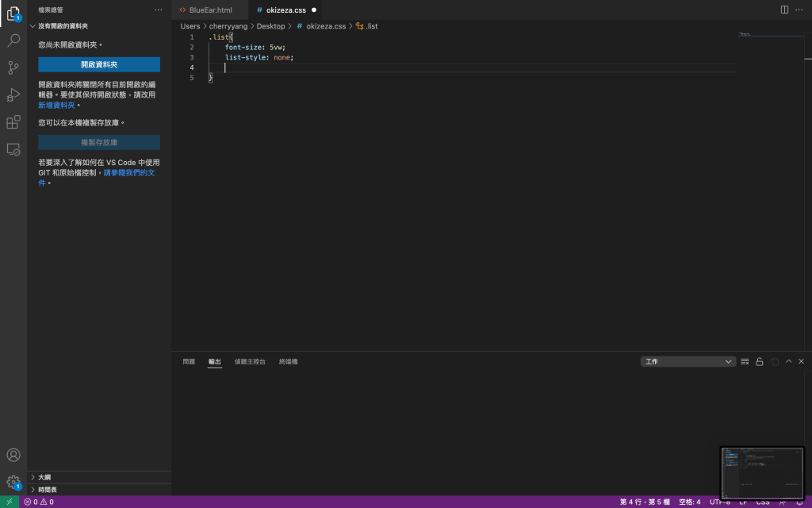Open editor more actions ellipsis menu
This screenshot has width=812, height=508.
tap(799, 10)
